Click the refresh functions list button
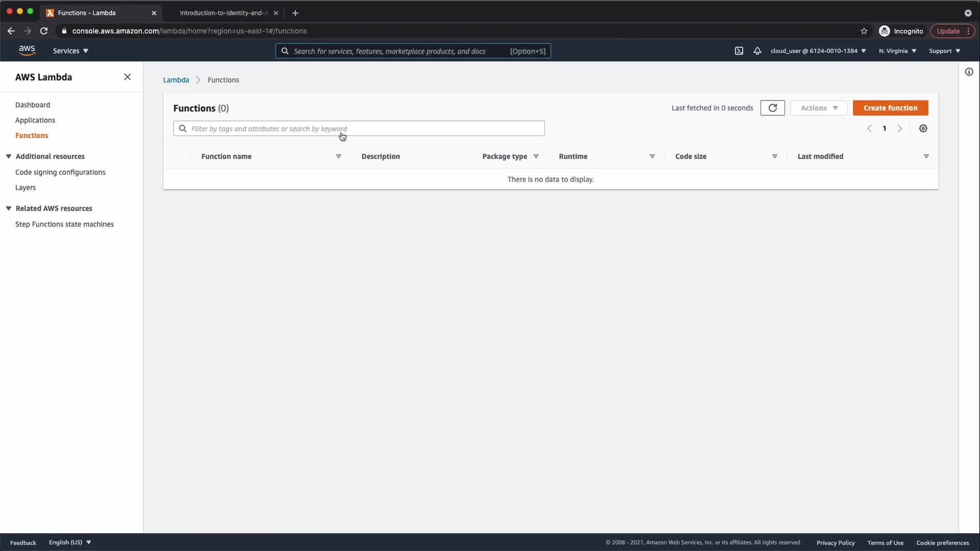This screenshot has height=551, width=980. [772, 108]
